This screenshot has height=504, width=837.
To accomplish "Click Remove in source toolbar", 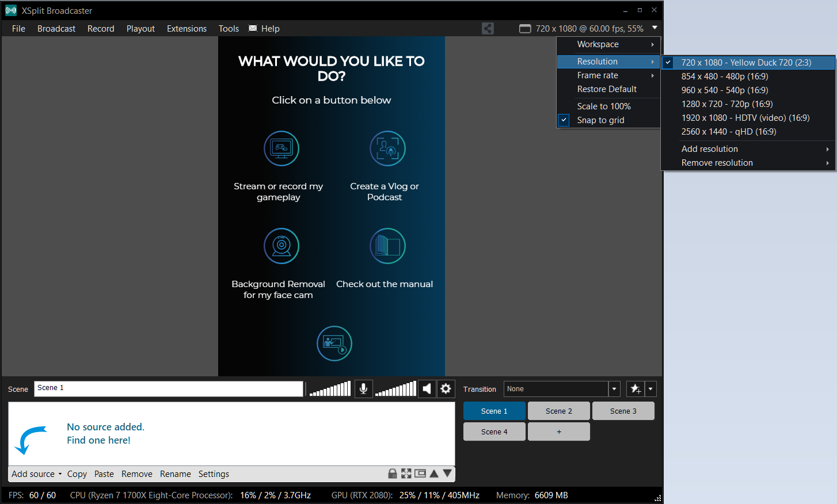I will tap(137, 474).
